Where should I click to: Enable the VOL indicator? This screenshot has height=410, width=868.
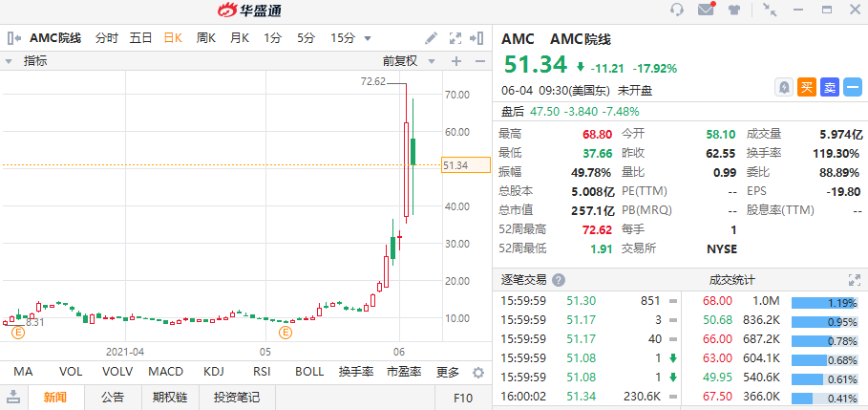pyautogui.click(x=71, y=373)
